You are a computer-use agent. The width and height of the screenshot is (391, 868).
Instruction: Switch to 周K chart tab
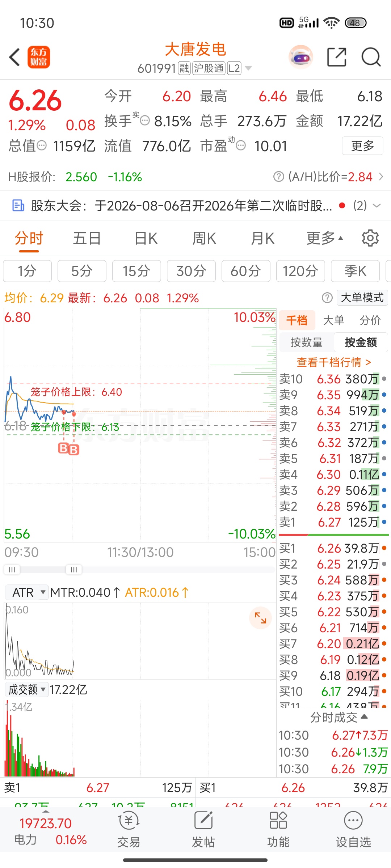click(x=204, y=238)
